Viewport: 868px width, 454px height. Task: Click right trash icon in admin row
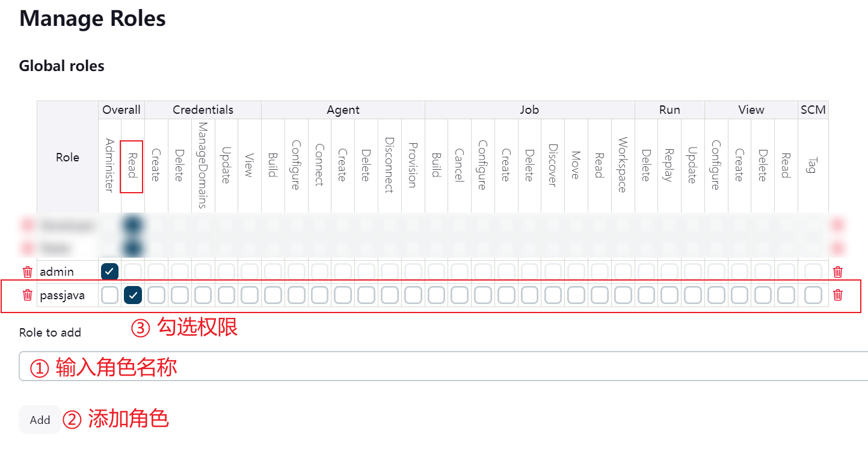pos(837,272)
